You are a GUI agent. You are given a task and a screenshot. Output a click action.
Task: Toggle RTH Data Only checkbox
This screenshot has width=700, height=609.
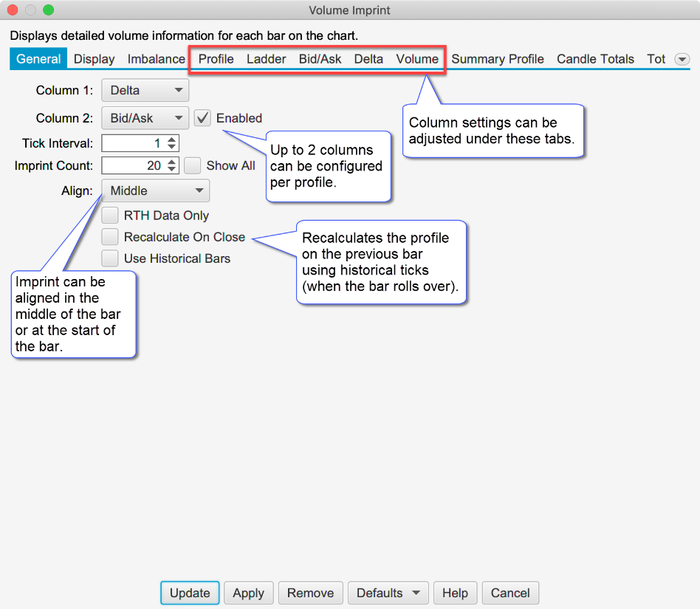point(110,216)
